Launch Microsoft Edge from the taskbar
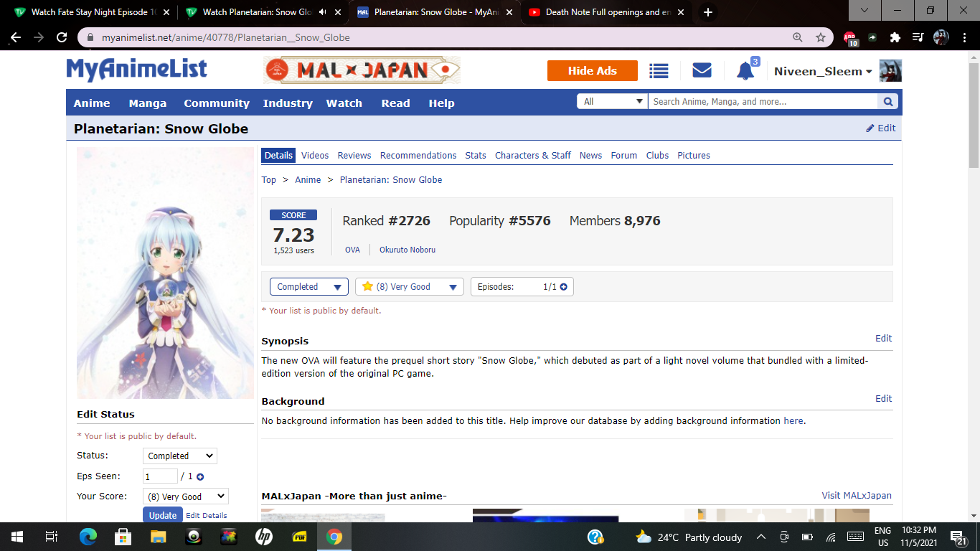Viewport: 980px width, 551px height. point(88,537)
